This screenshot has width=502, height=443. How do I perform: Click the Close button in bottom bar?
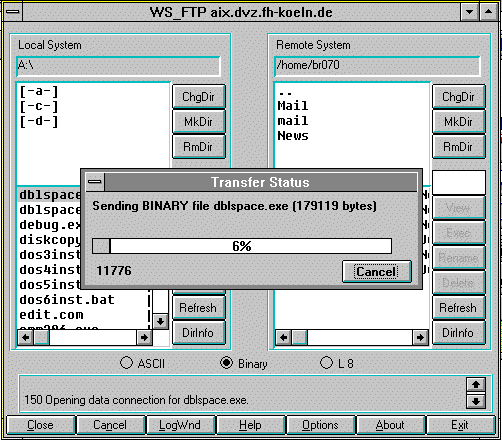pos(41,425)
